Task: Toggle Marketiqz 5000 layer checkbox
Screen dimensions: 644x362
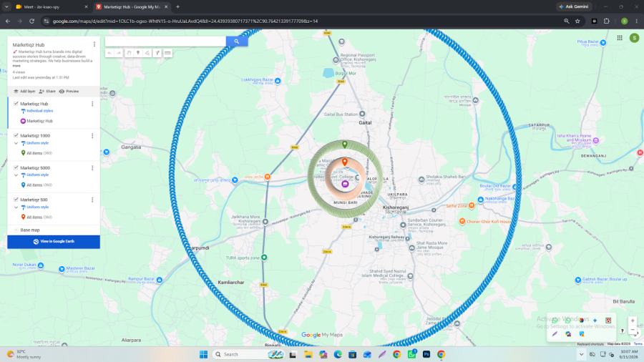Action: pyautogui.click(x=16, y=167)
